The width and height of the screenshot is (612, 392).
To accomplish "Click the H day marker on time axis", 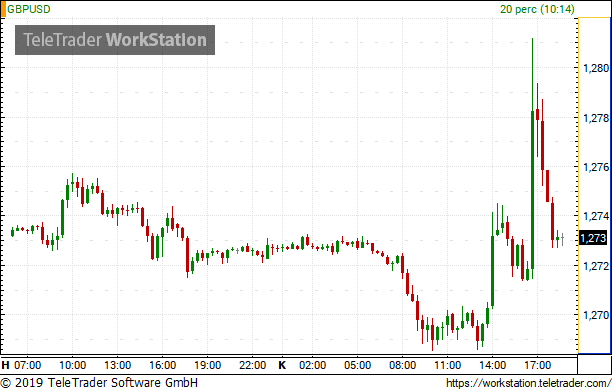I will pos(5,365).
